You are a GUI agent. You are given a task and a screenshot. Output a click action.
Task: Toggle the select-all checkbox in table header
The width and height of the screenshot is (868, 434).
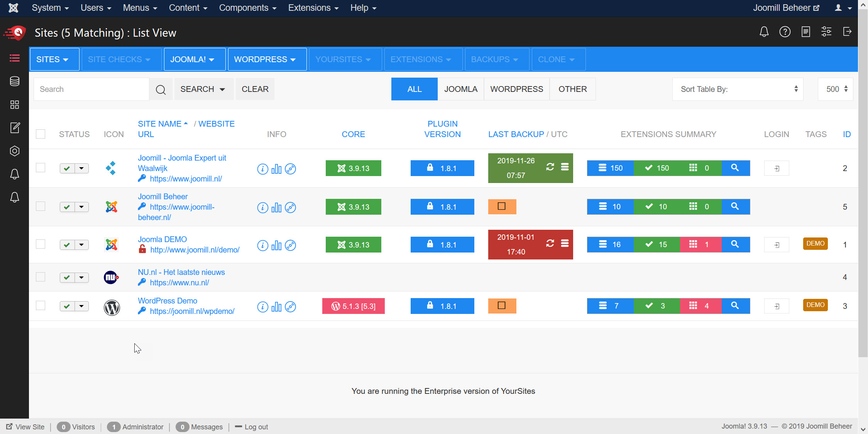(x=41, y=134)
